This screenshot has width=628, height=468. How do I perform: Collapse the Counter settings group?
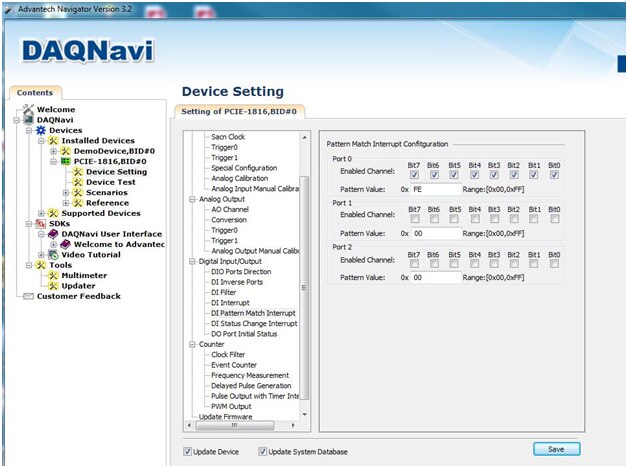[192, 344]
